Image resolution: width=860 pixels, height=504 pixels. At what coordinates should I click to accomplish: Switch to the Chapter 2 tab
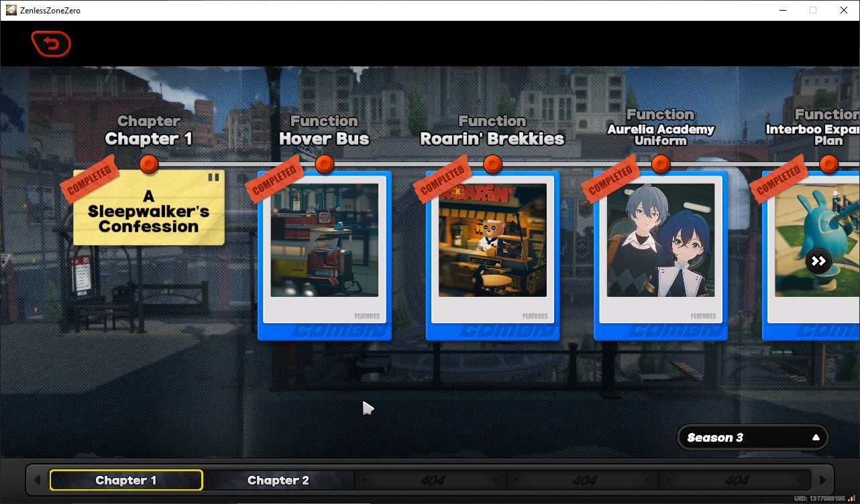[278, 480]
